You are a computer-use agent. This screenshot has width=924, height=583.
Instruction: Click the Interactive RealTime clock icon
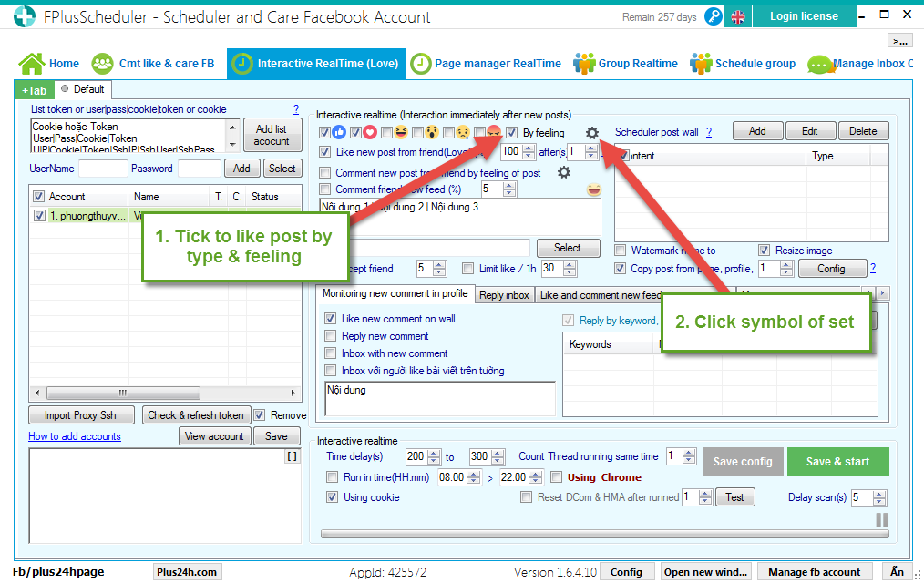pos(242,64)
